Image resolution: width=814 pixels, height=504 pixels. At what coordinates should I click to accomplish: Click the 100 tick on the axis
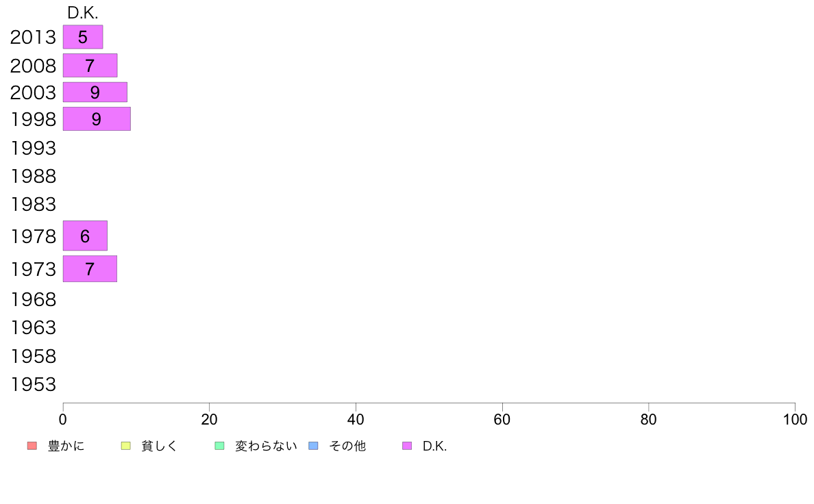pos(795,419)
